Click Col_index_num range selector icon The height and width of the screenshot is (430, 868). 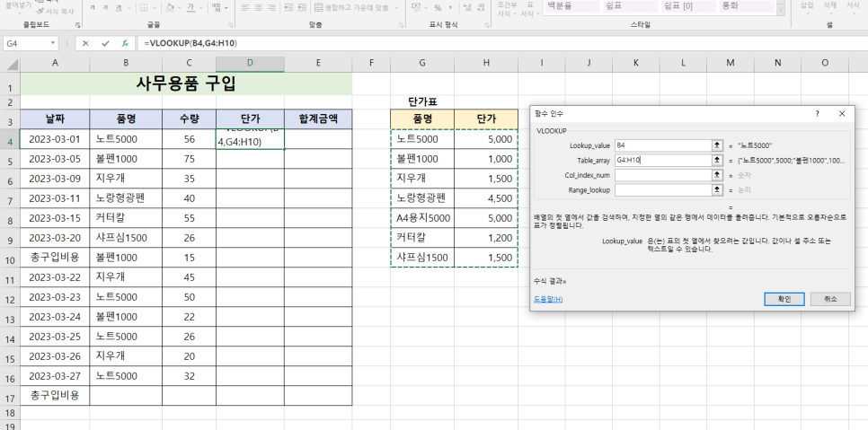click(717, 175)
